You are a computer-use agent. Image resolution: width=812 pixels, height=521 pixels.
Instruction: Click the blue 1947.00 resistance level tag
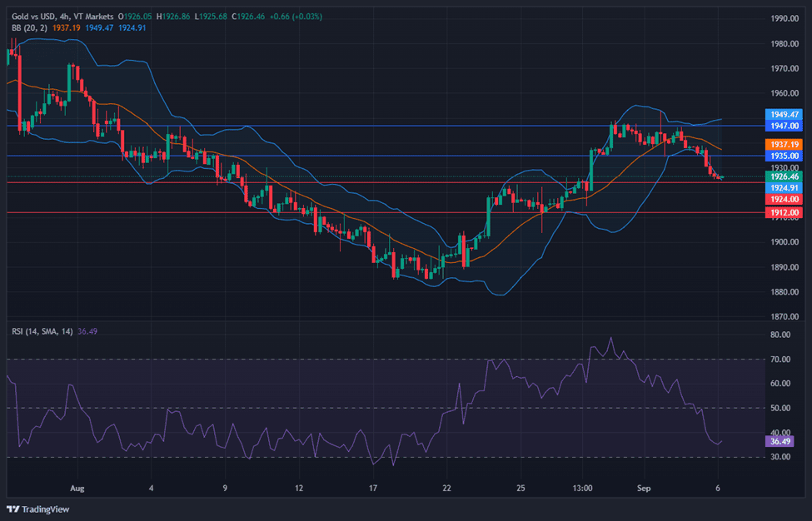(x=784, y=126)
